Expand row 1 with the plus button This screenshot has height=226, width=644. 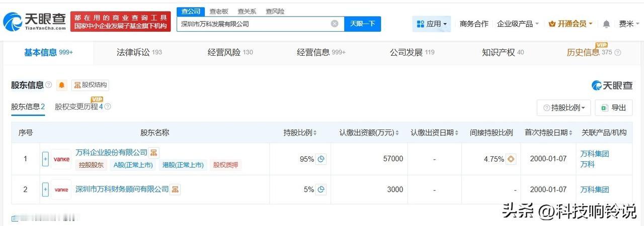[x=45, y=159]
